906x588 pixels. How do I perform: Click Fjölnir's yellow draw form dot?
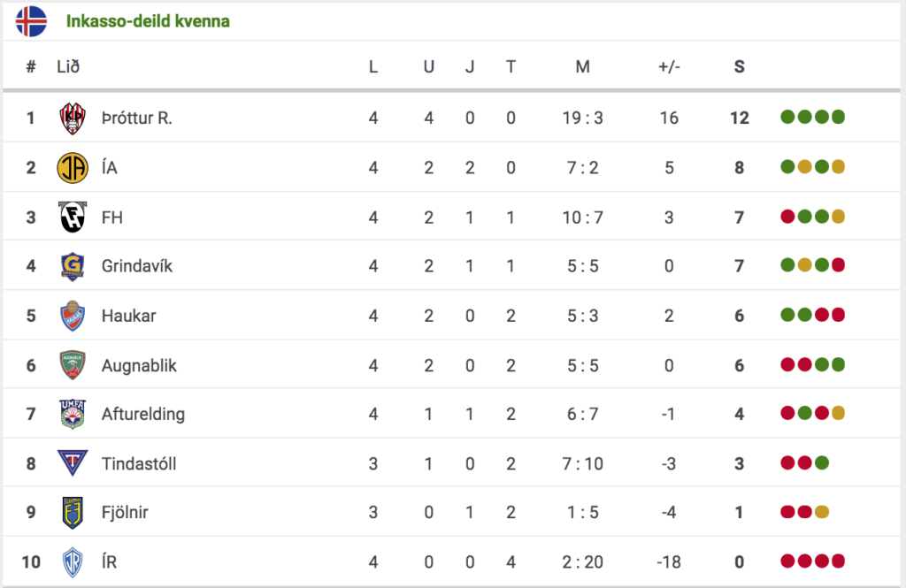pos(822,512)
